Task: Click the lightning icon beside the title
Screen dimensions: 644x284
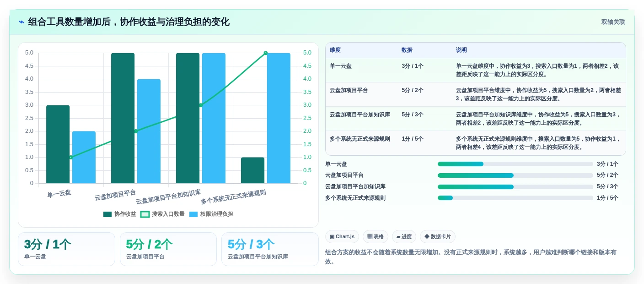Action: (x=21, y=22)
